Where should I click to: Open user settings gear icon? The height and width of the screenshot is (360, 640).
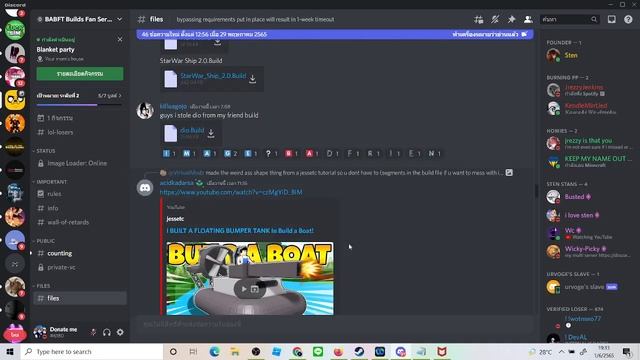click(x=120, y=332)
